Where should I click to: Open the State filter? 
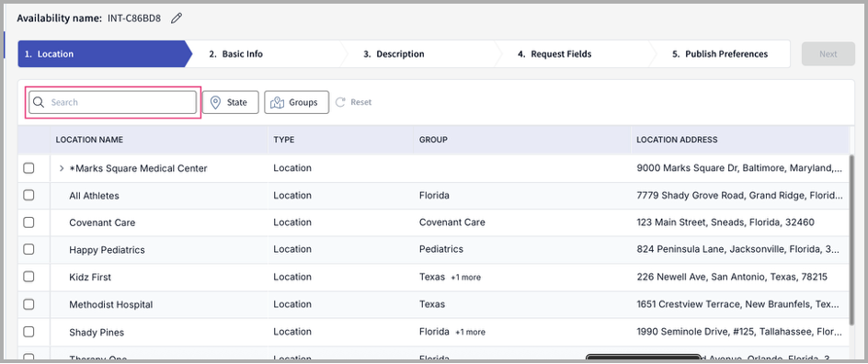point(230,102)
